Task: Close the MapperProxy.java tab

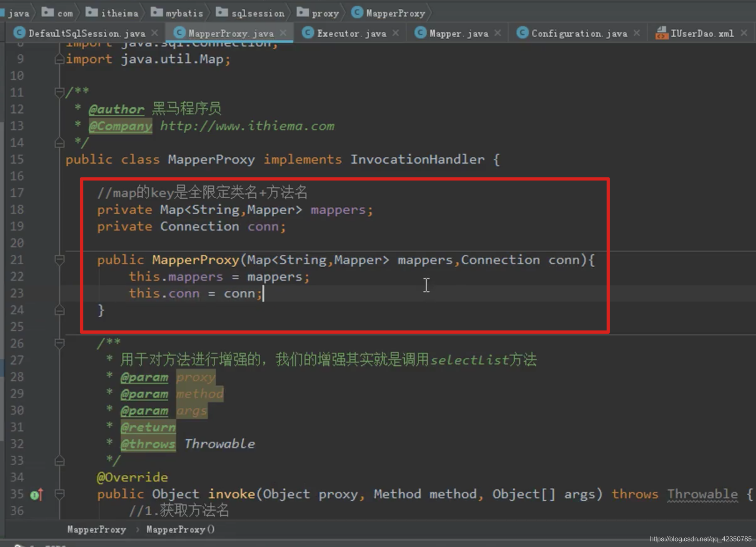Action: point(283,33)
